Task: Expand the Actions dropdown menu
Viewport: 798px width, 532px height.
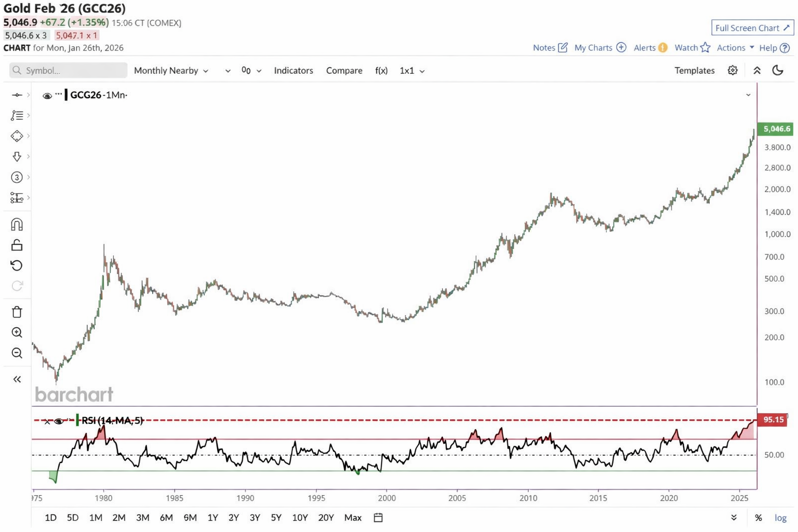Action: click(735, 48)
